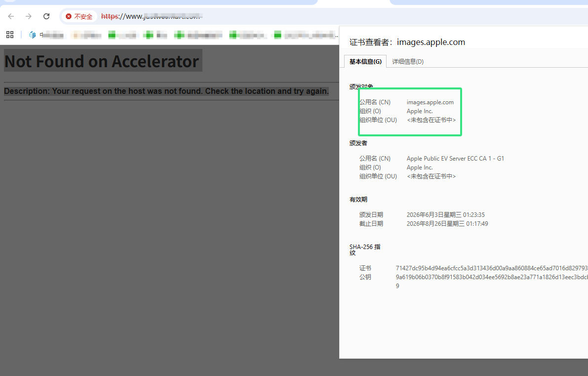Screen dimensions: 588x376
Task: Reload the current page
Action: click(46, 16)
